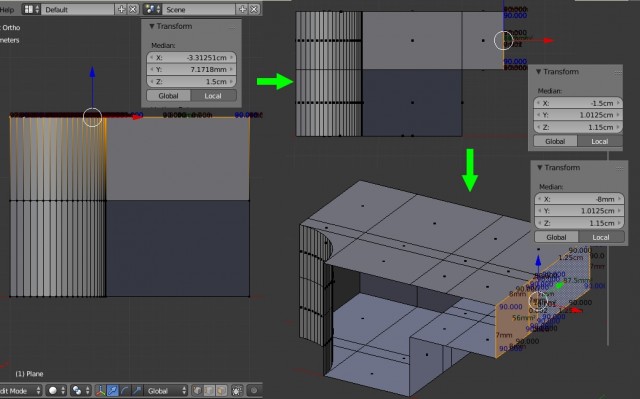Collapse the left Transform panel
Screen dimensions: 640x399
pyautogui.click(x=152, y=26)
